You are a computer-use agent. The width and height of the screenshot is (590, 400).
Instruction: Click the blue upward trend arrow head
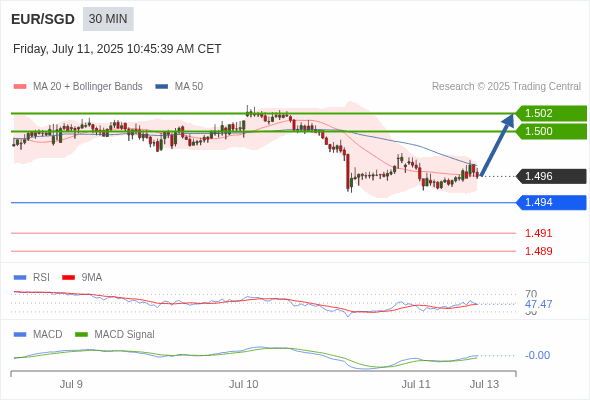[509, 120]
